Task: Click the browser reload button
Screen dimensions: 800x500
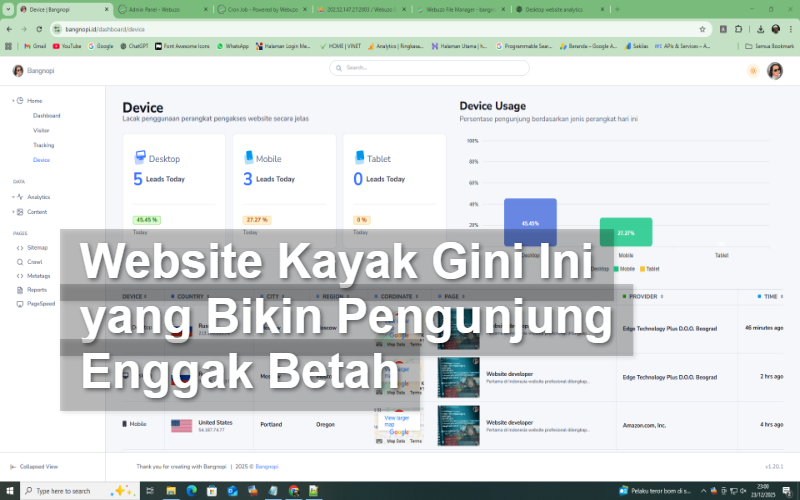Action: click(x=39, y=29)
